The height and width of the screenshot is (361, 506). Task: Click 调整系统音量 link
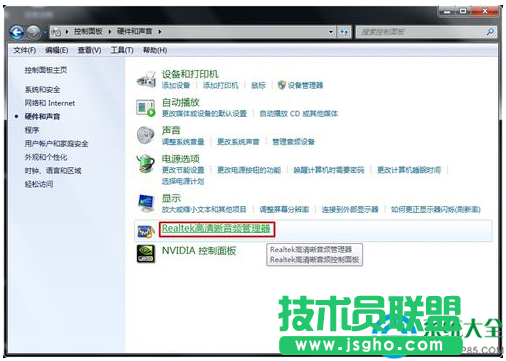183,142
